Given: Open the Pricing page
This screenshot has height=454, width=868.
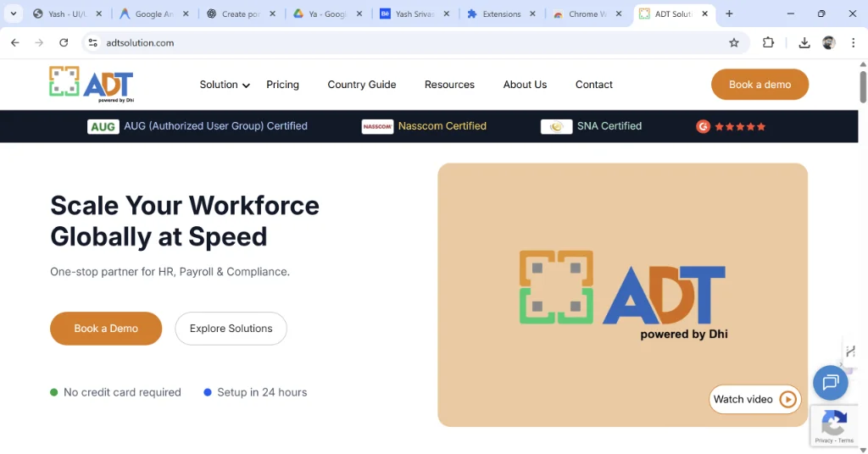Looking at the screenshot, I should [x=282, y=85].
